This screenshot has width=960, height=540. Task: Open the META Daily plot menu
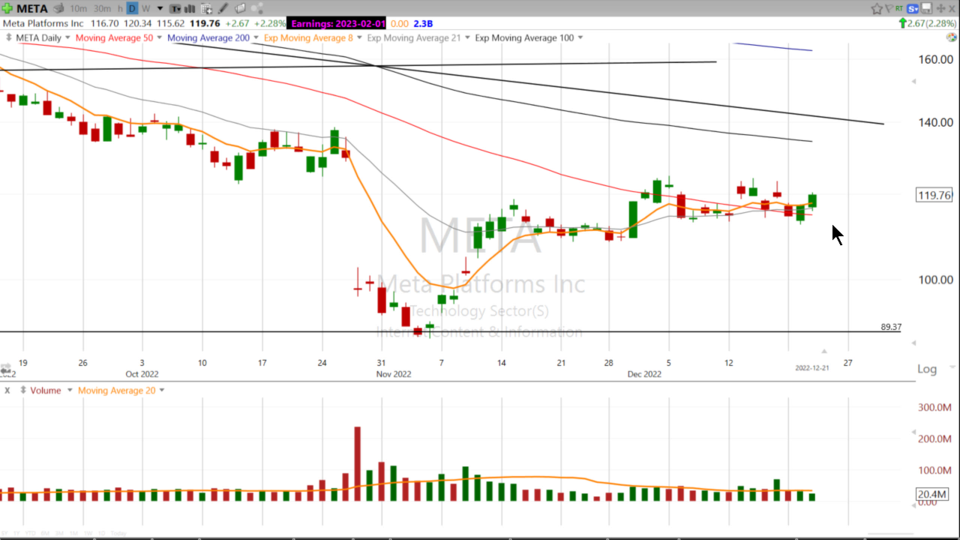click(x=41, y=38)
